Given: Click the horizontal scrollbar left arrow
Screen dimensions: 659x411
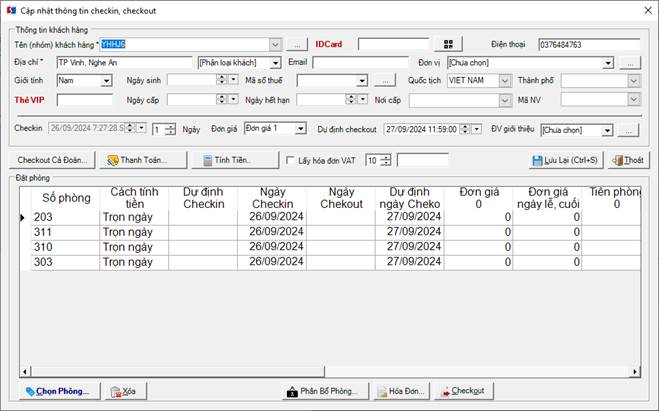Looking at the screenshot, I should (x=25, y=371).
